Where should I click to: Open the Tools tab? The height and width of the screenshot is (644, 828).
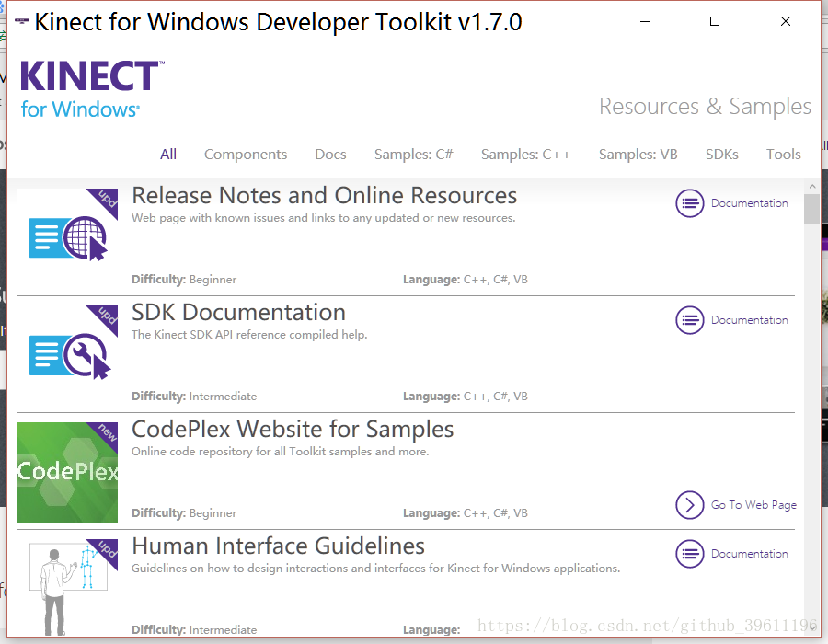tap(784, 155)
